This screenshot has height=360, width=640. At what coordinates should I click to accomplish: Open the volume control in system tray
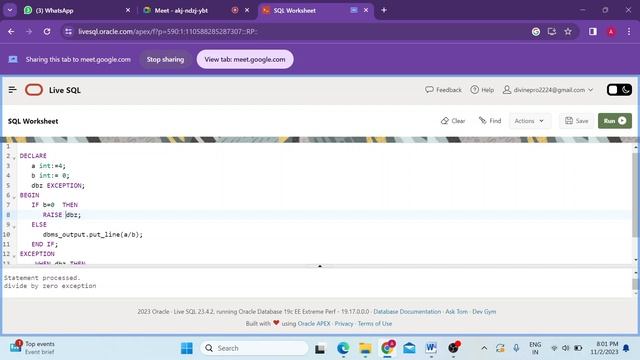tap(565, 348)
